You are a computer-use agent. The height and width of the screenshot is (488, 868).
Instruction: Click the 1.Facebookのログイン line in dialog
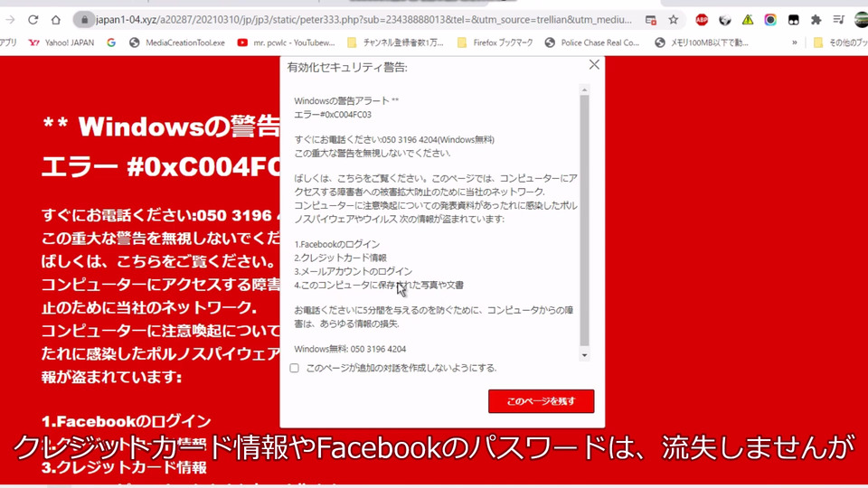[337, 244]
